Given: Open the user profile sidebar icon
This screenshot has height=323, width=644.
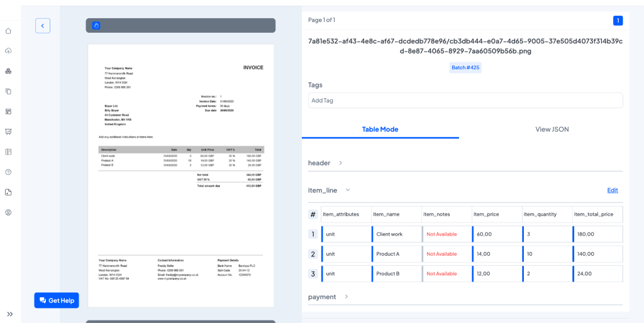Looking at the screenshot, I should click(x=8, y=212).
